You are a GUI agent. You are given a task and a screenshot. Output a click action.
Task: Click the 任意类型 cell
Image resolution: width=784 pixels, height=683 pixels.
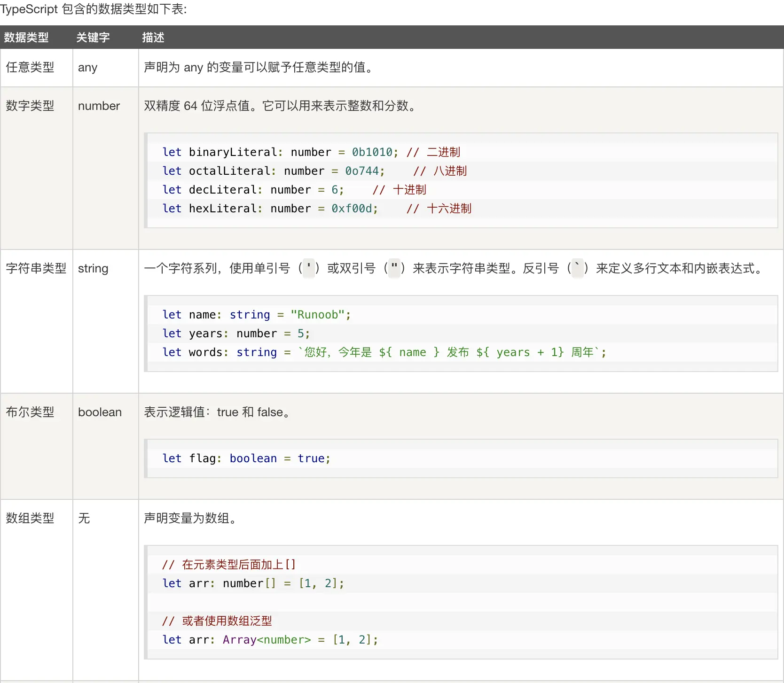(30, 67)
